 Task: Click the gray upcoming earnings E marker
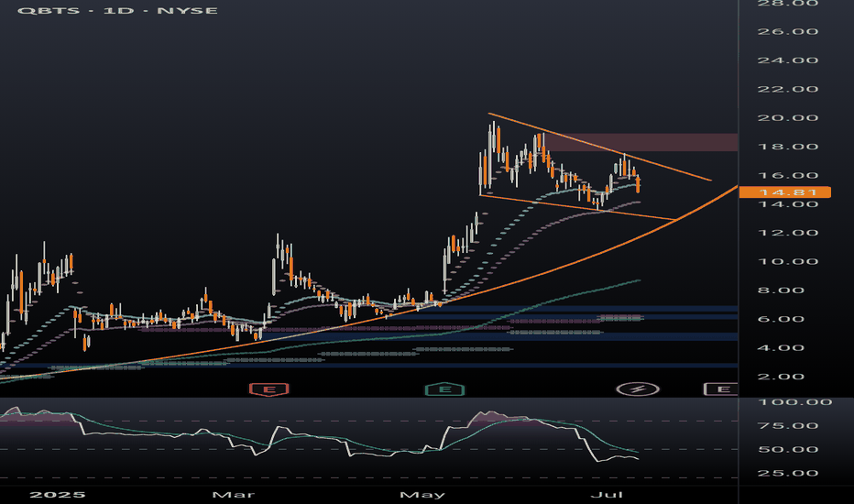tap(721, 389)
